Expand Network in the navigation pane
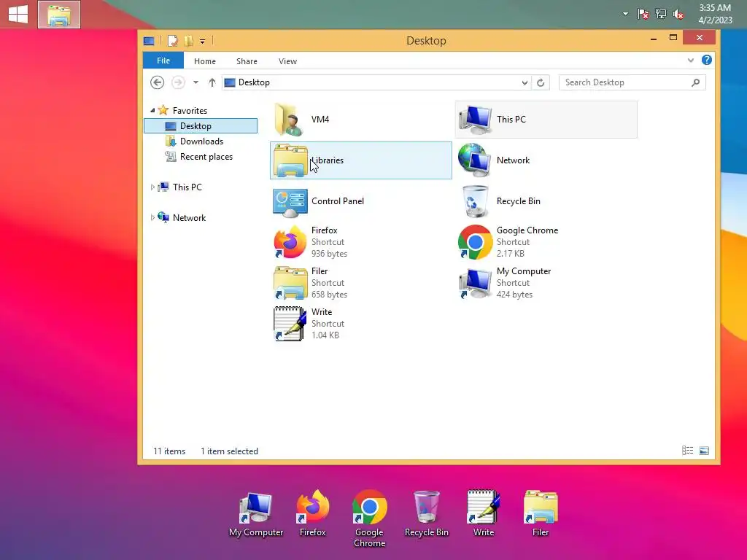Viewport: 747px width, 560px height. coord(152,217)
